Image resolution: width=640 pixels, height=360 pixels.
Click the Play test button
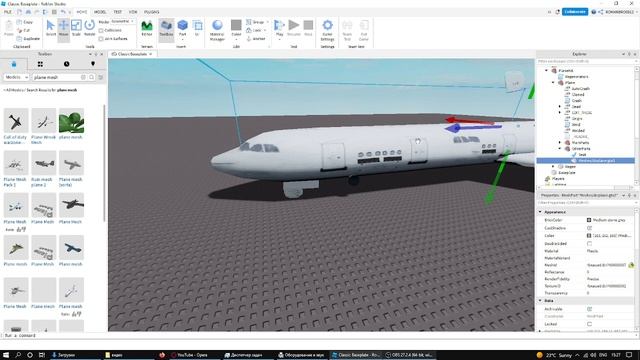[x=279, y=28]
